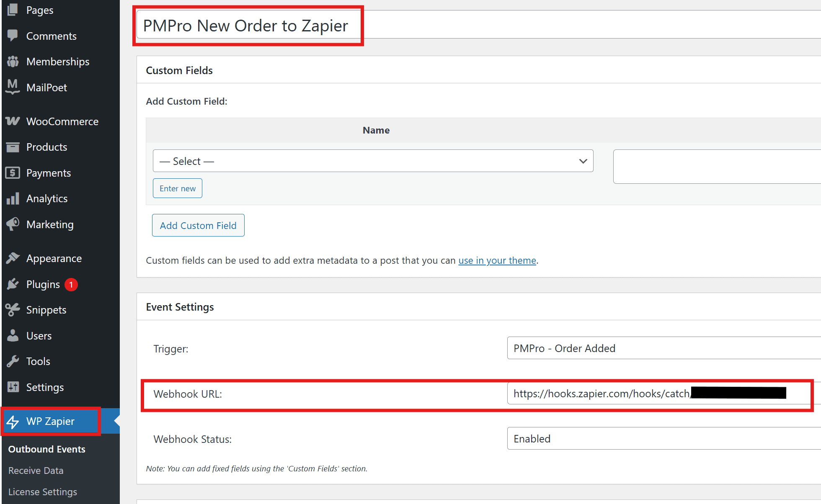Follow the use in your theme link
This screenshot has height=504, width=821.
497,260
